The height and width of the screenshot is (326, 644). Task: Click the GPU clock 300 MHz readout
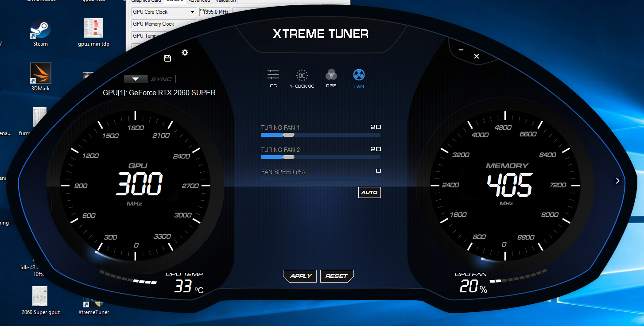click(x=140, y=184)
